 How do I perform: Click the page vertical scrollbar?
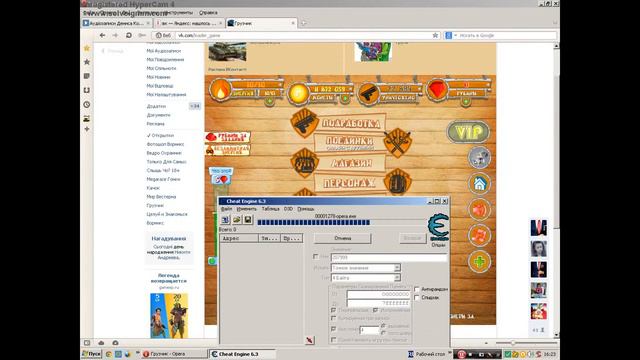[x=556, y=190]
